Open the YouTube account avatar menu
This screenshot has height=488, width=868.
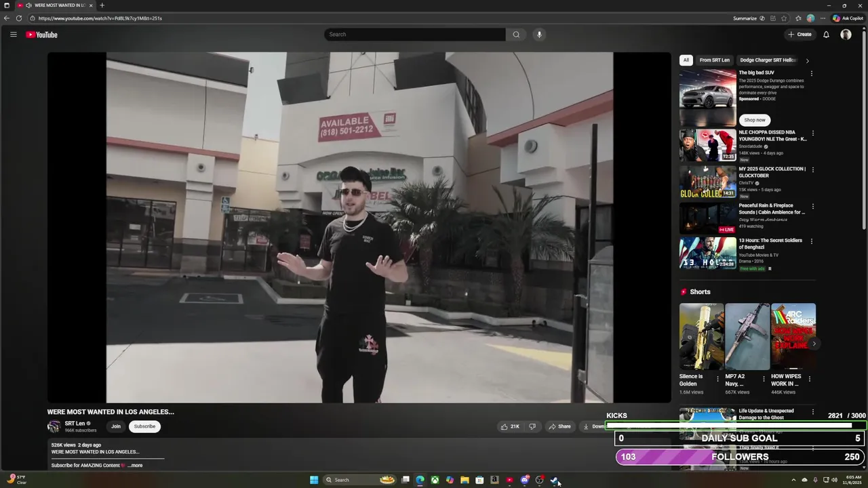[x=846, y=35]
